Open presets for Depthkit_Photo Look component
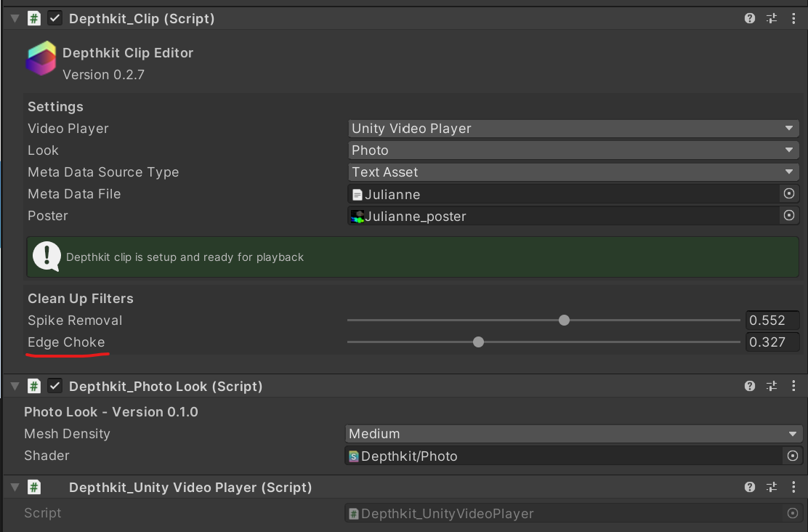808x532 pixels. pos(772,387)
